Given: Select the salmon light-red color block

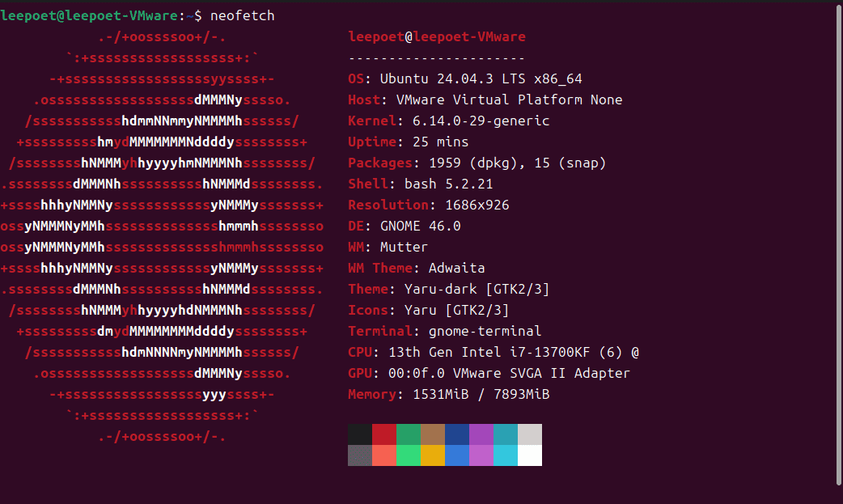Looking at the screenshot, I should 384,455.
